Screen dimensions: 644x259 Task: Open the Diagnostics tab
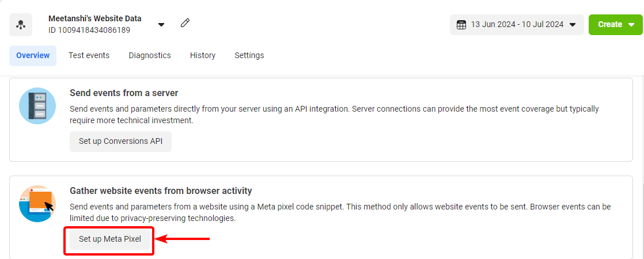pos(150,55)
